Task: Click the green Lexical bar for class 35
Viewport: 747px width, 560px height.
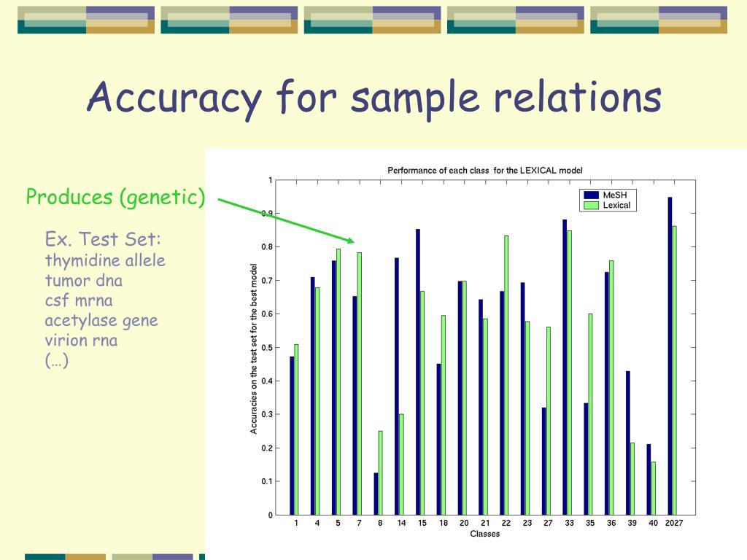Action: tap(590, 414)
